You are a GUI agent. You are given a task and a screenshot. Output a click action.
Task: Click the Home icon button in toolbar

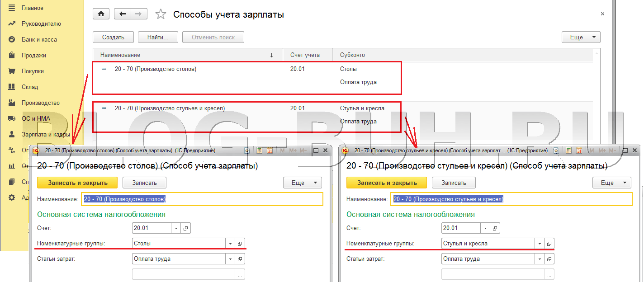(101, 14)
